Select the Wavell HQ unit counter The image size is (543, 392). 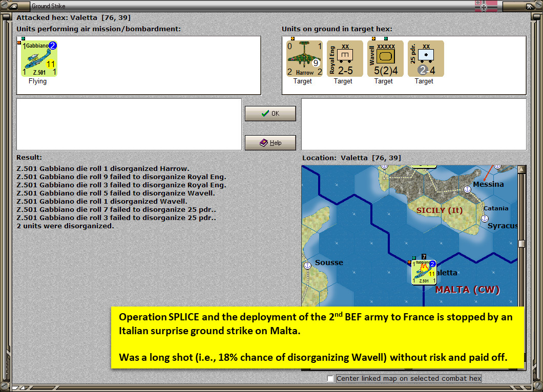[385, 58]
